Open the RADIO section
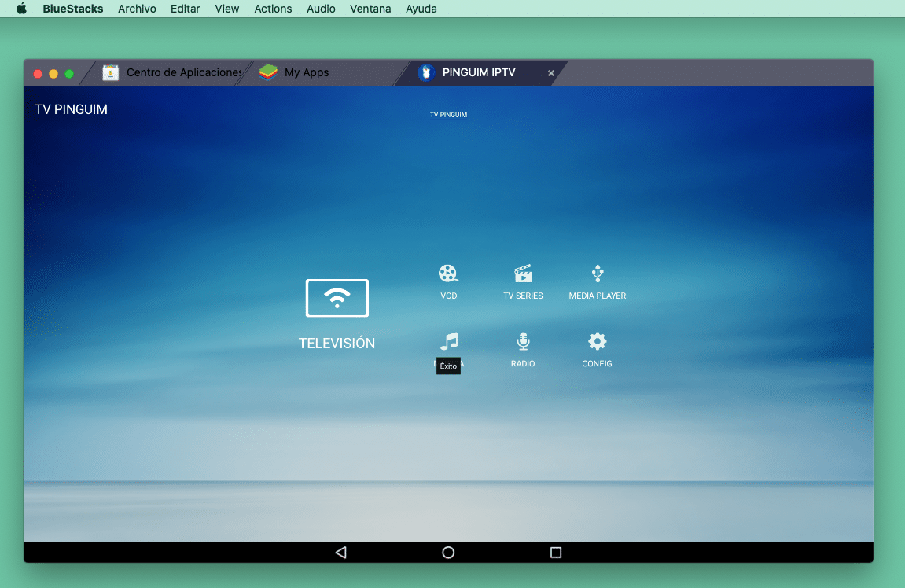Screen dimensions: 905x588 (x=523, y=348)
